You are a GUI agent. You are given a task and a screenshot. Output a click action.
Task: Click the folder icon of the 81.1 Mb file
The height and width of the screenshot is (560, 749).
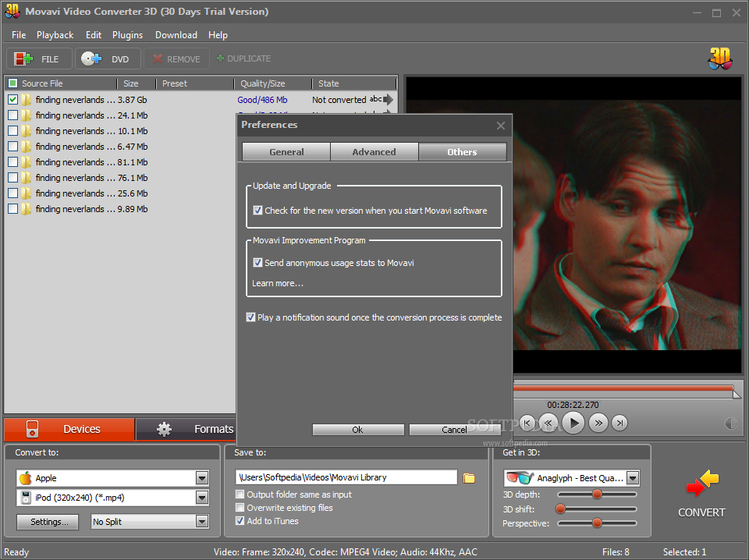coord(27,162)
